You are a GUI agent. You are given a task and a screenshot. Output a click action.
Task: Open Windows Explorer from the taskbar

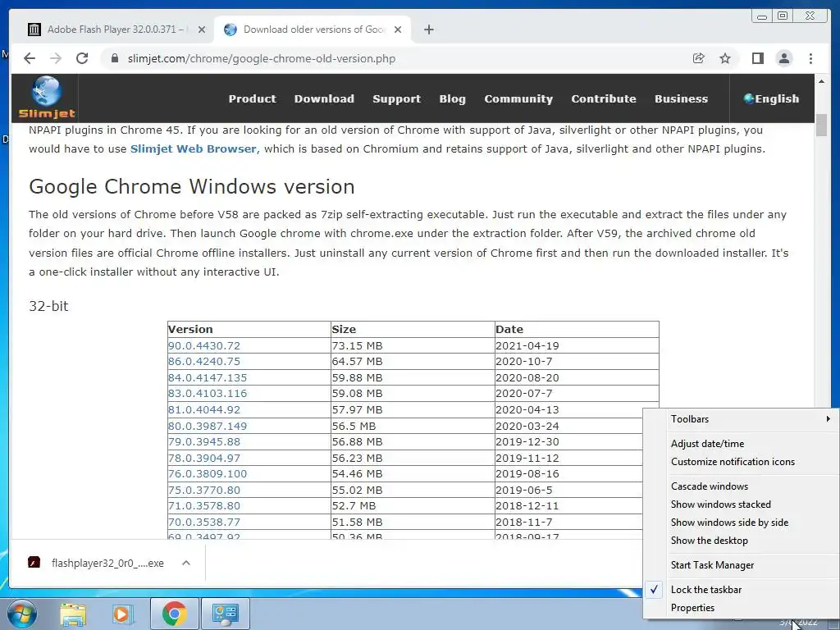[73, 614]
